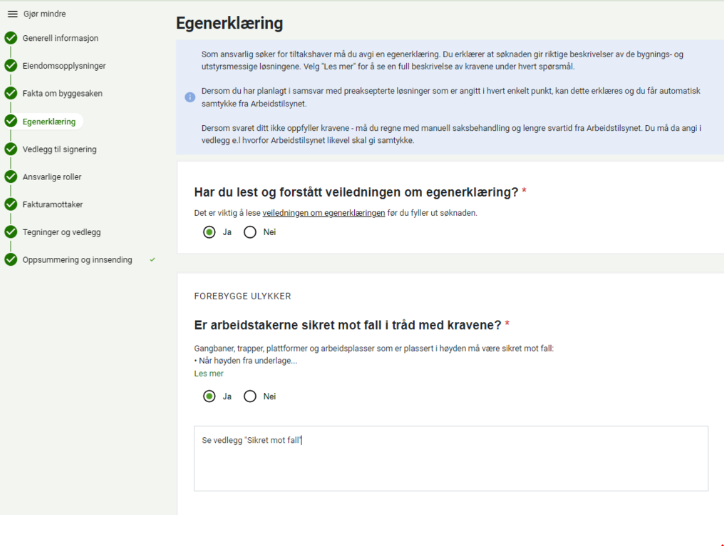This screenshot has width=724, height=546.
Task: Open the Egenerklæring step in sidebar
Action: 49,122
